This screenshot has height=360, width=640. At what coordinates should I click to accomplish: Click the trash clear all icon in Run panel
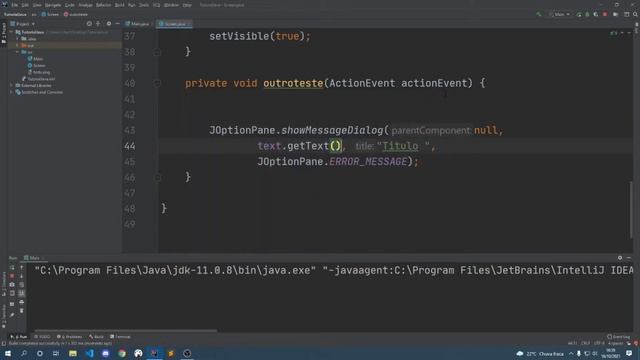[22, 311]
